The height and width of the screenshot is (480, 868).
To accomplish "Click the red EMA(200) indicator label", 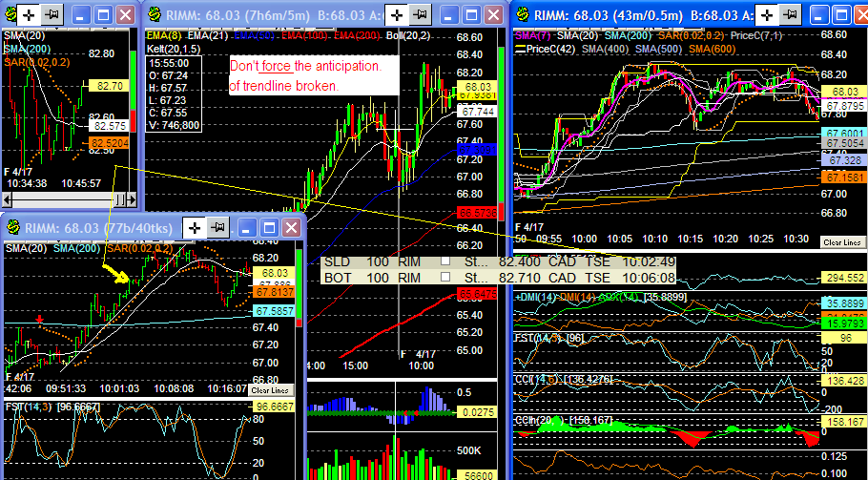I will (x=358, y=36).
